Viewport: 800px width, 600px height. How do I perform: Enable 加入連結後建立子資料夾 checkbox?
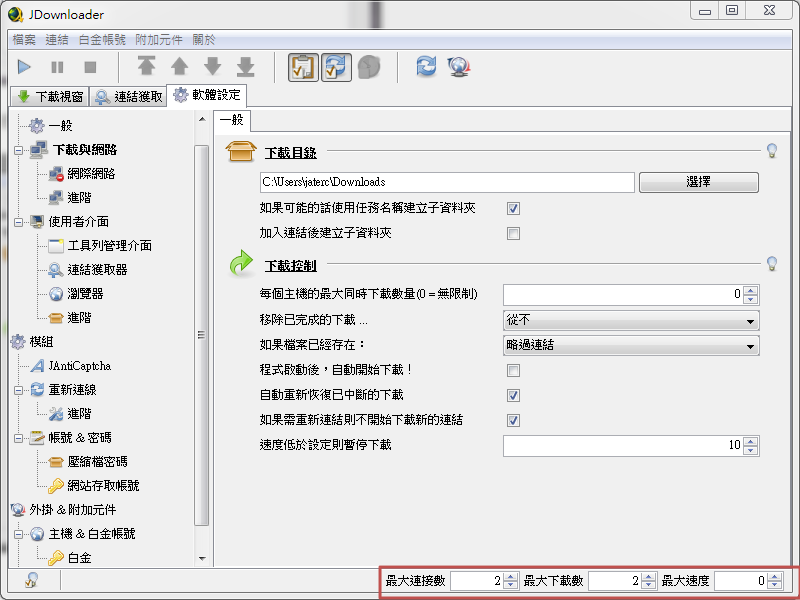[x=513, y=233]
